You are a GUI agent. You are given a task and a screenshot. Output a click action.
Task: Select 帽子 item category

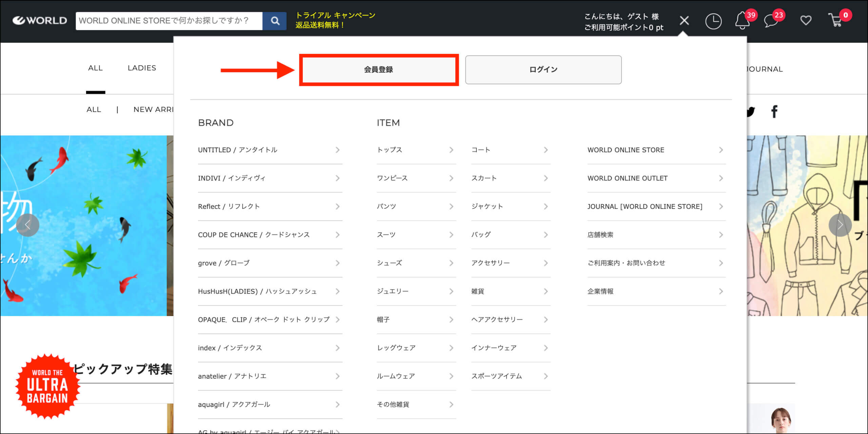416,320
